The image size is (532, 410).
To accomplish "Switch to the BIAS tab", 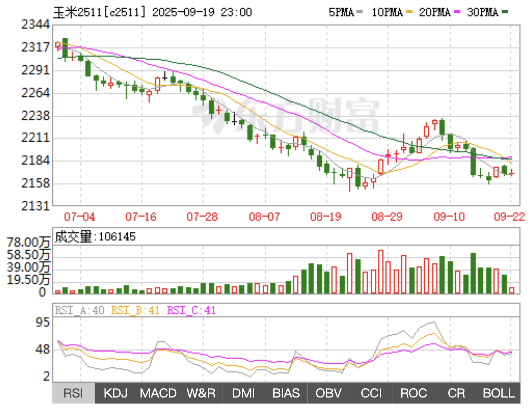I will tap(286, 393).
